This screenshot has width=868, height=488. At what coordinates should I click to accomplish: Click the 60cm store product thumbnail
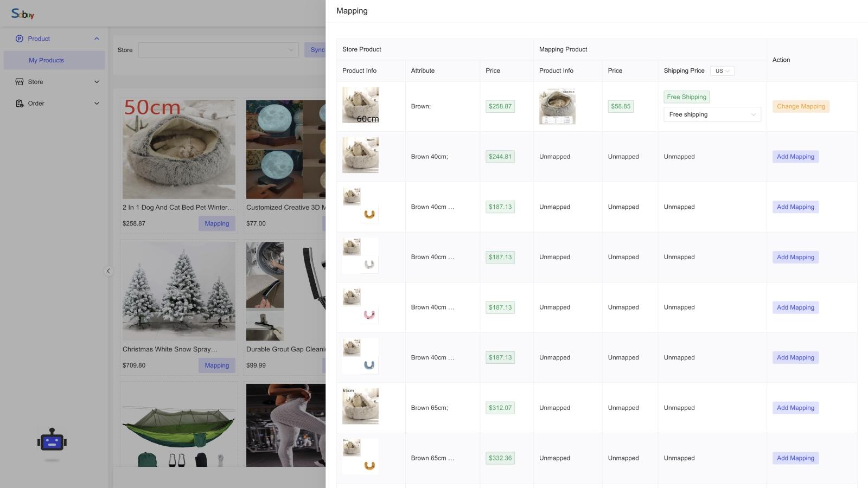360,105
